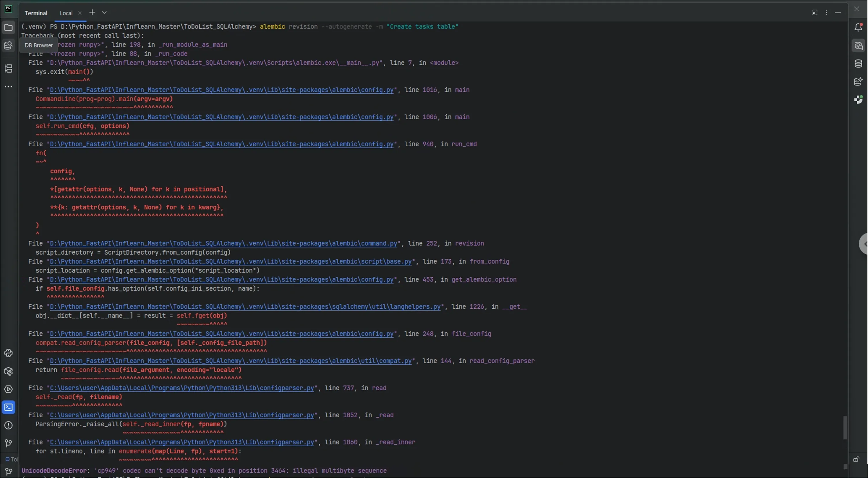Open config.py link for get_alembic_option
The image size is (868, 478).
click(222, 280)
